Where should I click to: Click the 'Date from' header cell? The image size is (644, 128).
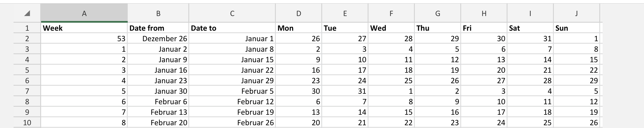point(158,28)
